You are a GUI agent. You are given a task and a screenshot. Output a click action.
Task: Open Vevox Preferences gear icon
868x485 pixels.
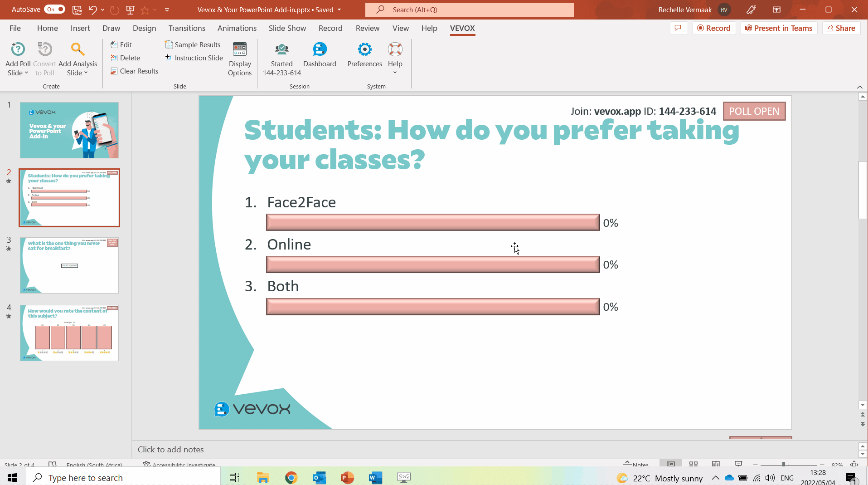[364, 49]
